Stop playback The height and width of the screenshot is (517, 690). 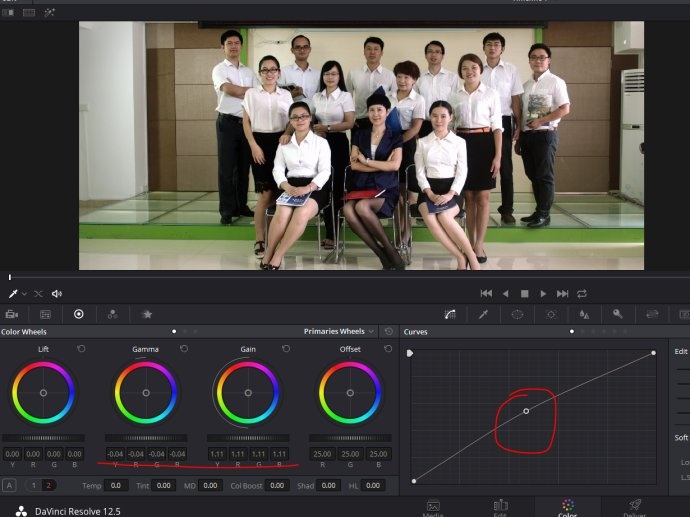pyautogui.click(x=525, y=293)
